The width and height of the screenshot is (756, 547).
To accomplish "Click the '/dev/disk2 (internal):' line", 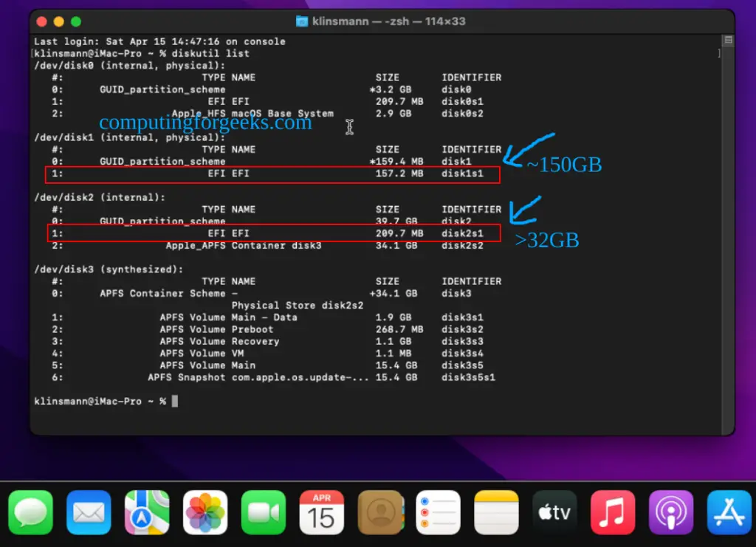I will 100,198.
